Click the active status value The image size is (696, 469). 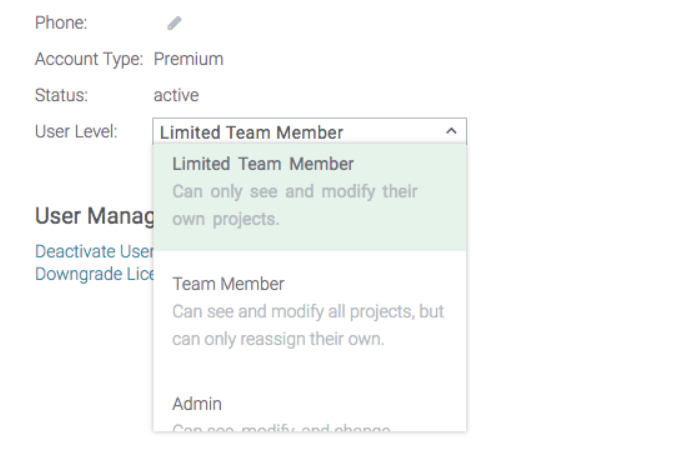pos(176,95)
